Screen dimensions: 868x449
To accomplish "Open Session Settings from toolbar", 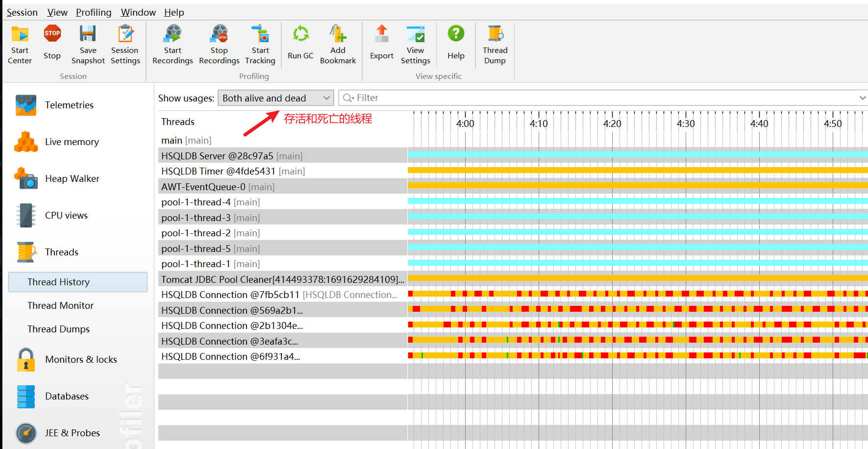I will [x=125, y=34].
